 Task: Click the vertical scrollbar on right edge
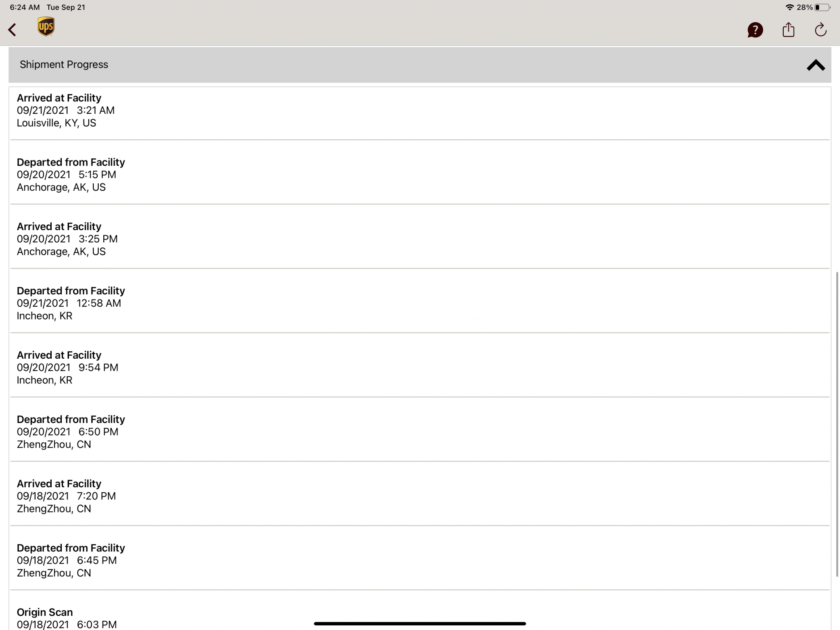click(837, 424)
